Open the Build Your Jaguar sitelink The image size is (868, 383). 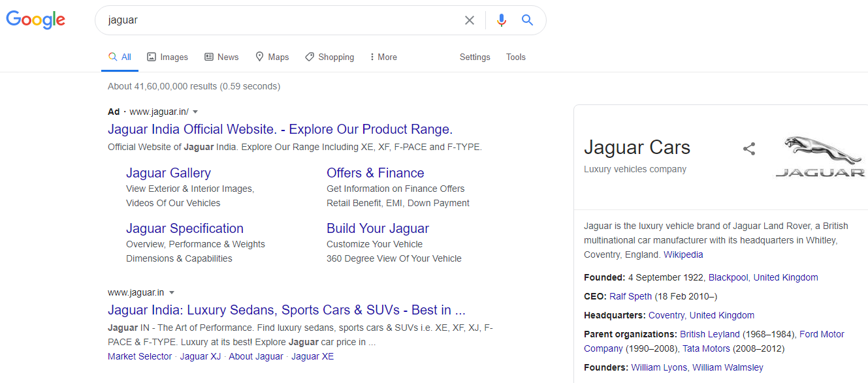378,228
